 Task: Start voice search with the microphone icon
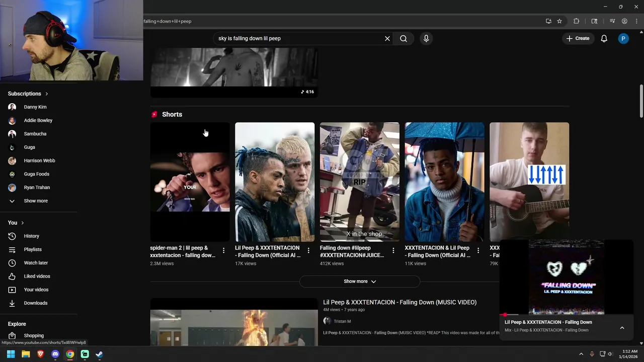pos(426,38)
